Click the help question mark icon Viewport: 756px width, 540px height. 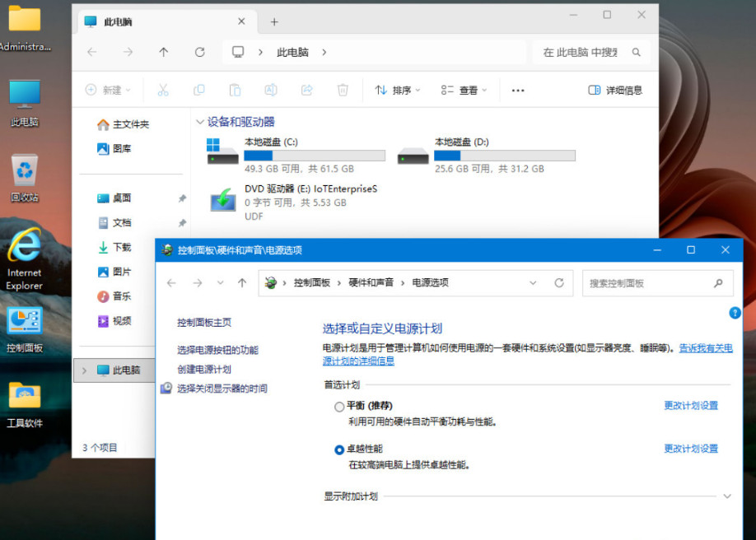pyautogui.click(x=735, y=313)
